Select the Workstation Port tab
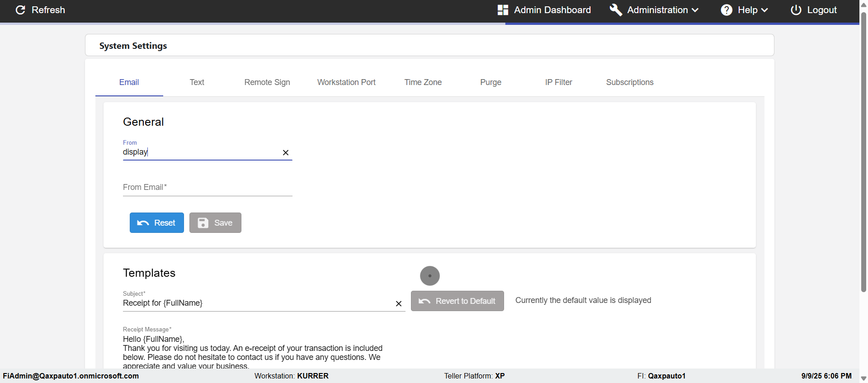This screenshot has width=868, height=383. click(346, 82)
